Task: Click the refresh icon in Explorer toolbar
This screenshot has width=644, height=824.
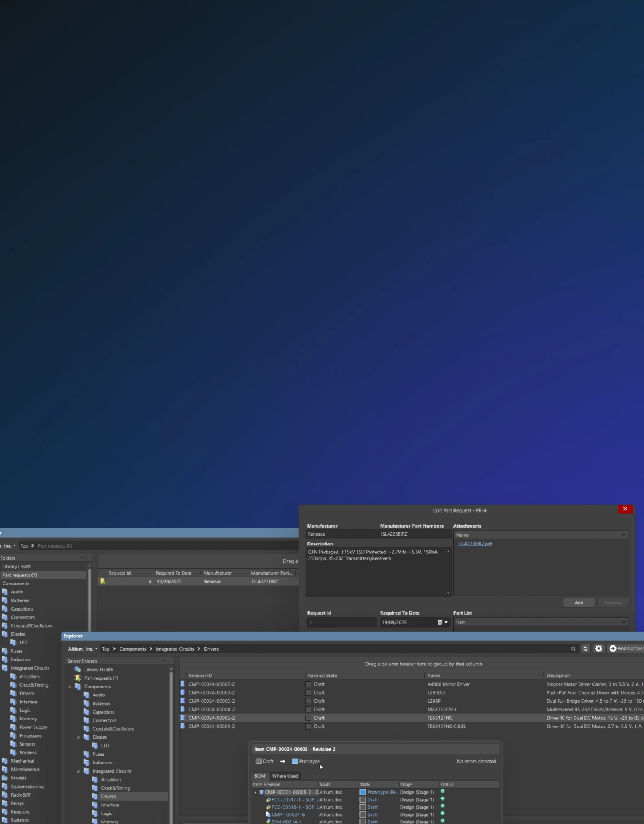Action: (x=585, y=649)
